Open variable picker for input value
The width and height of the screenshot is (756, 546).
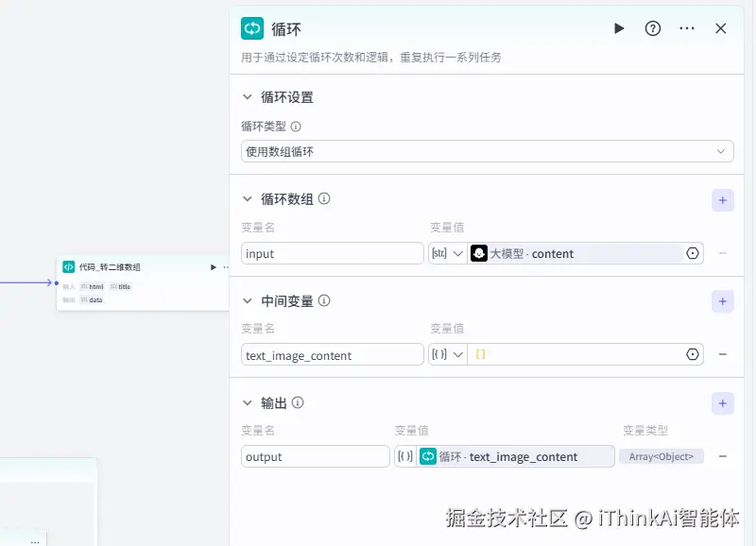point(693,253)
